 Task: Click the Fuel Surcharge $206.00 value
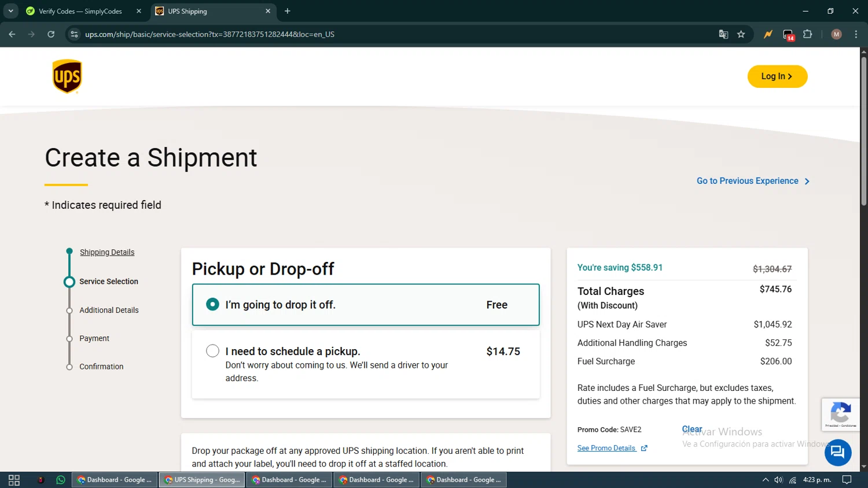[776, 361]
